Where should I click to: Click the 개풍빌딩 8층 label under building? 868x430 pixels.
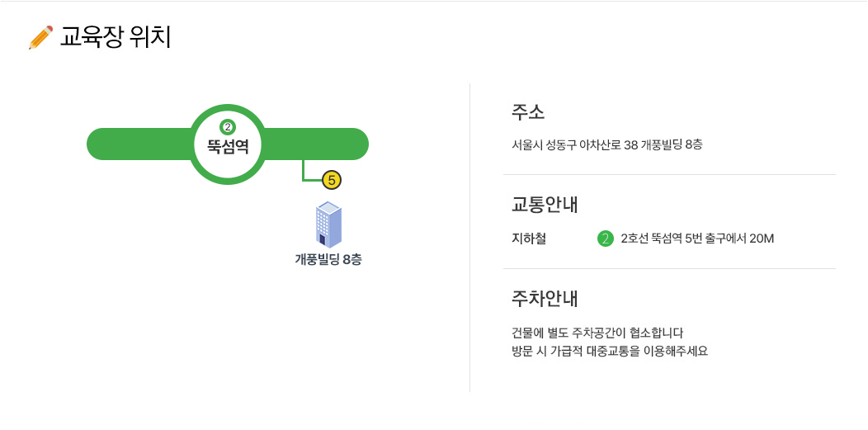tap(328, 259)
